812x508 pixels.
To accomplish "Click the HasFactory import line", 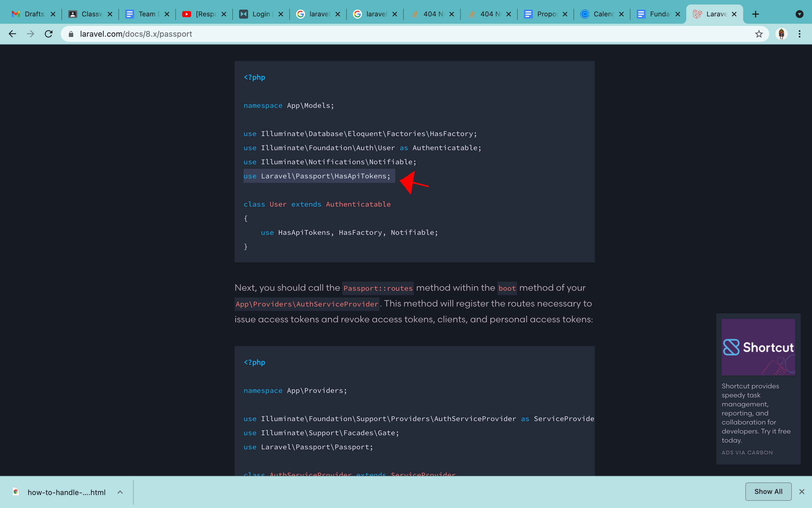I will (360, 134).
